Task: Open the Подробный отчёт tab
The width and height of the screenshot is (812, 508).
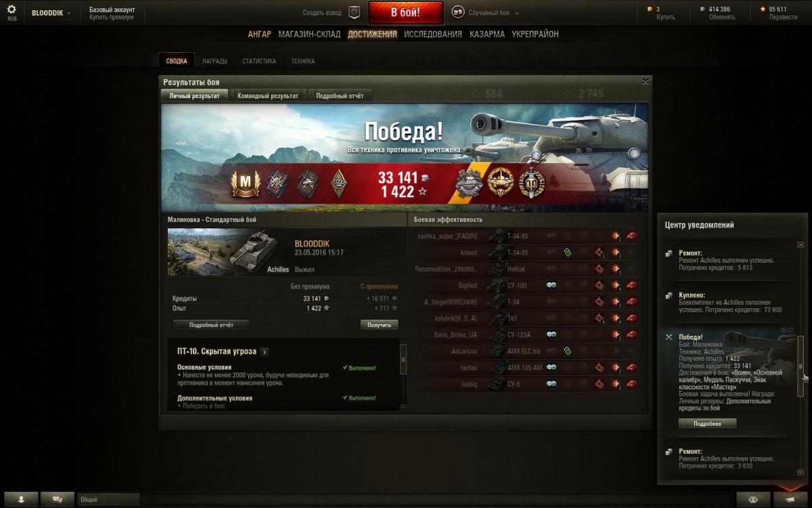Action: [340, 96]
